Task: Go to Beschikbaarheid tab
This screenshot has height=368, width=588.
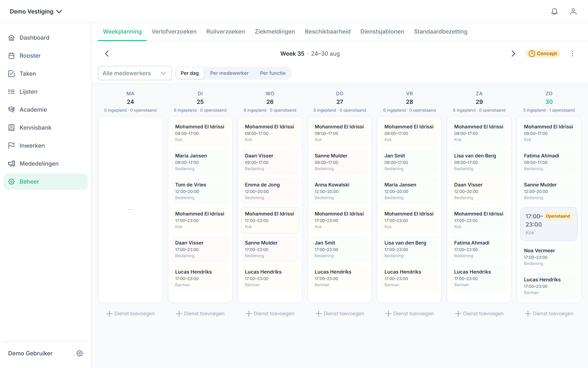Action: pyautogui.click(x=327, y=32)
